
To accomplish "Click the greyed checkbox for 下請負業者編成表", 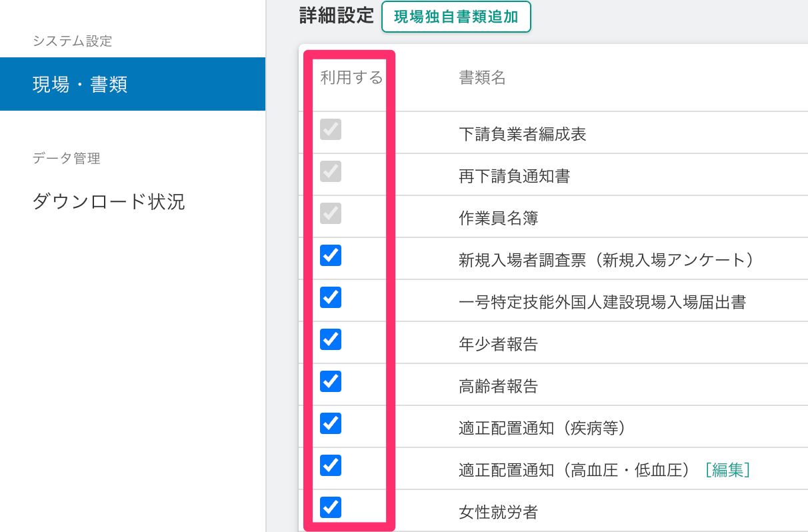I will pyautogui.click(x=331, y=129).
